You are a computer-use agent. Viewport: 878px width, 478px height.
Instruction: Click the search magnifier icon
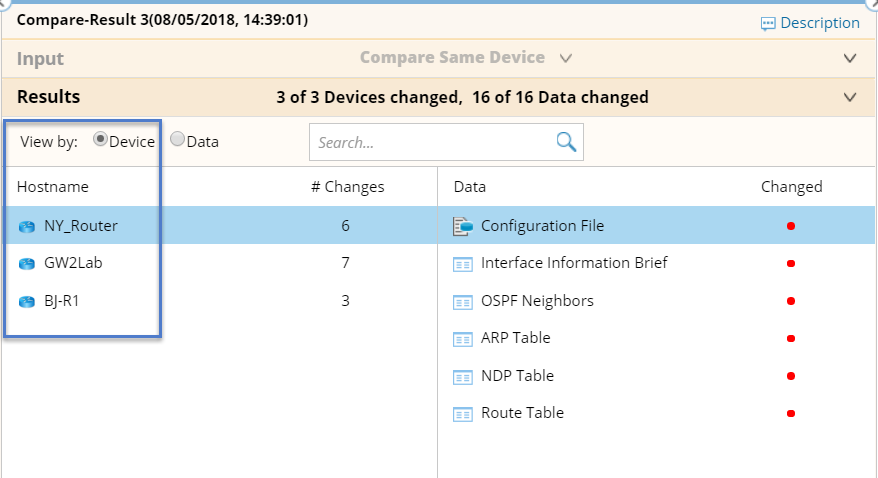pyautogui.click(x=566, y=142)
